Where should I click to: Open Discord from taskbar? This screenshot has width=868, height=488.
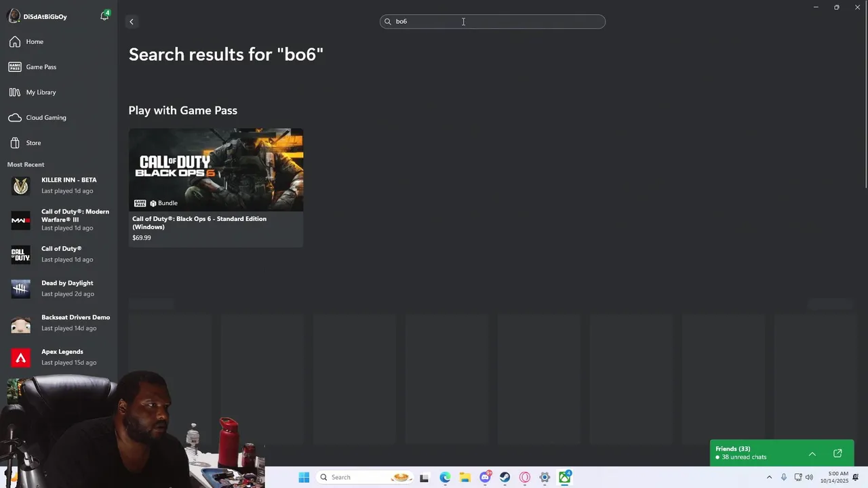pos(485,477)
